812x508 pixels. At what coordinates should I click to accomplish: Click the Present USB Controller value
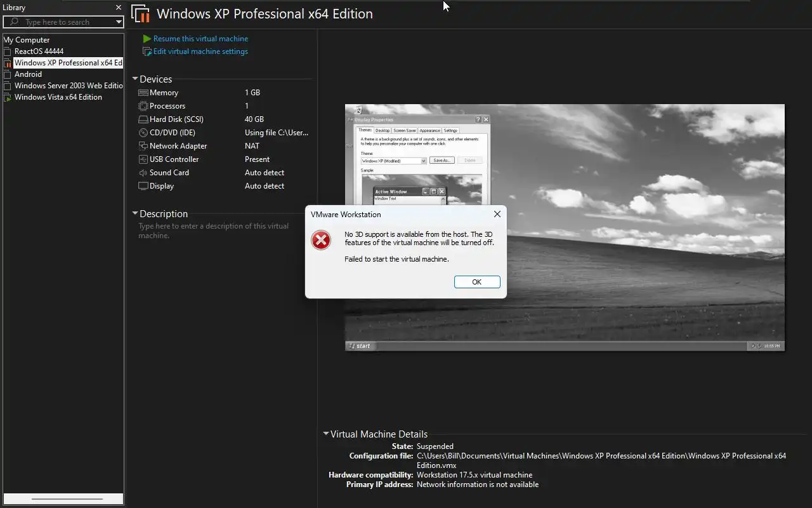257,159
